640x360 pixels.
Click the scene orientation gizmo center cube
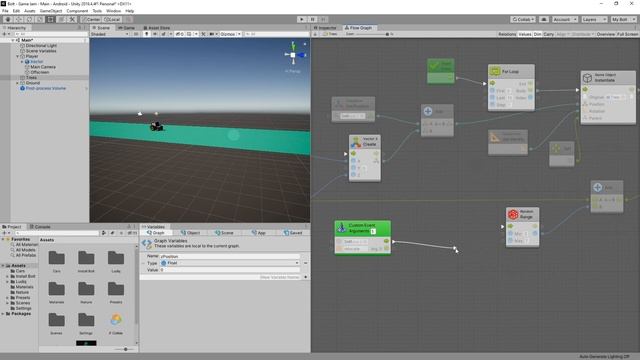[x=293, y=55]
